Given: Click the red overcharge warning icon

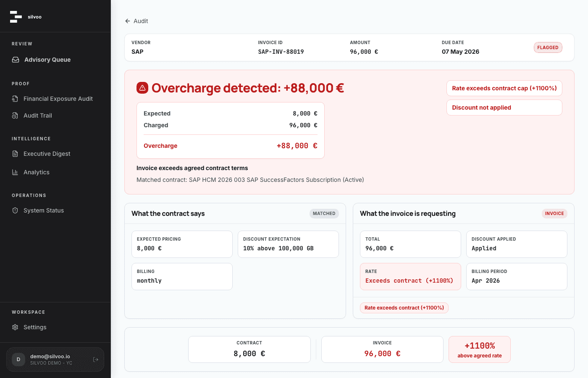Looking at the screenshot, I should coord(142,88).
